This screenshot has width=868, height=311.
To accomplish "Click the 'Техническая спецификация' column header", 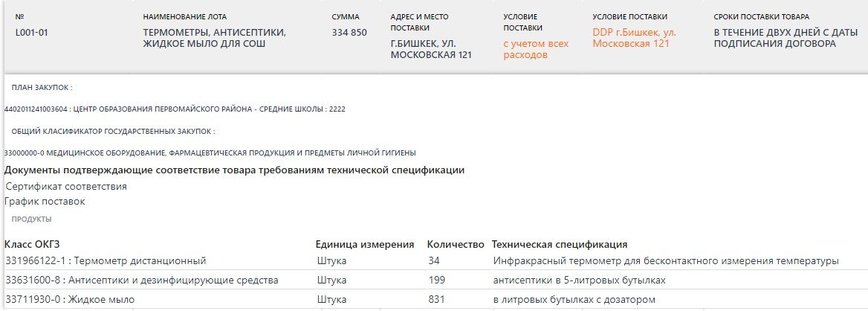I will click(560, 245).
